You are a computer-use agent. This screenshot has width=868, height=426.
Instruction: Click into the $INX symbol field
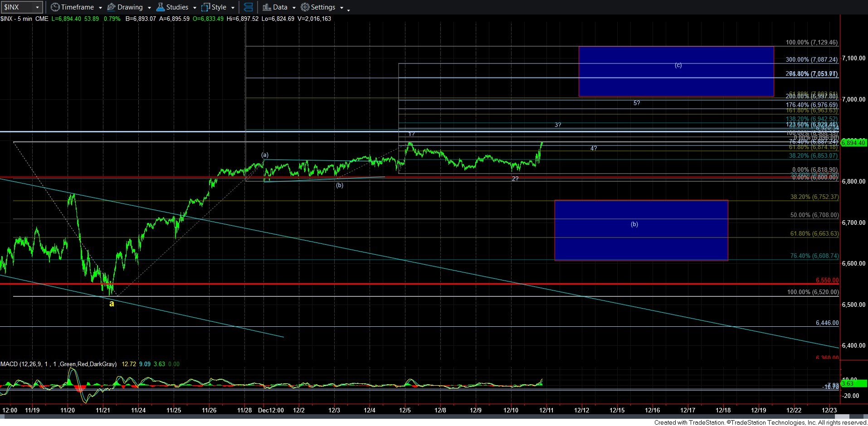click(17, 7)
